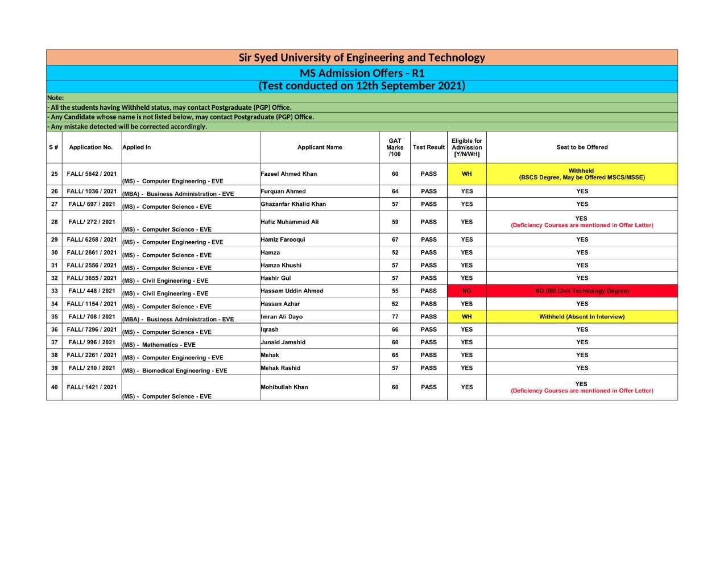Click applicant name 'Ghazanfar Khalid Khan'
This screenshot has width=728, height=562.
tap(293, 204)
